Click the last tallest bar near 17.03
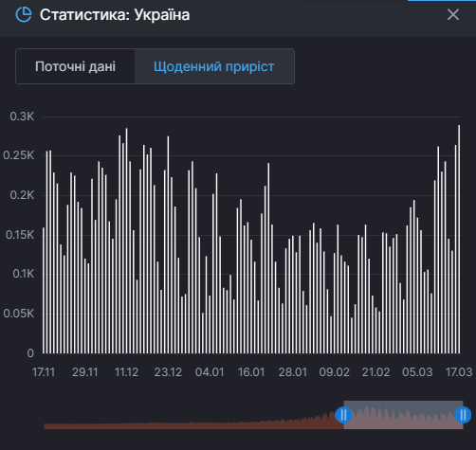476x450 pixels. (459, 239)
